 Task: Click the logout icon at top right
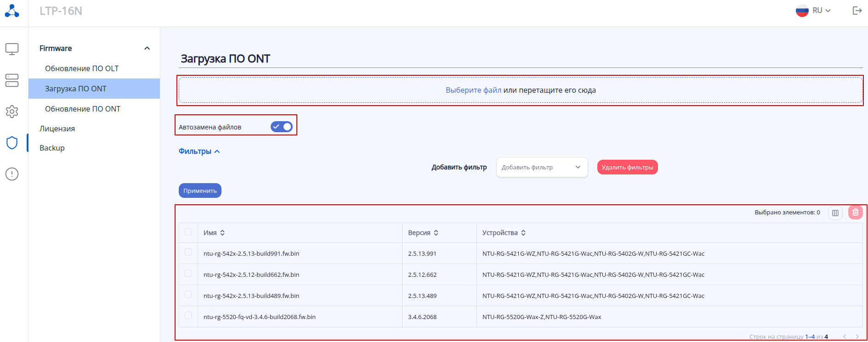click(x=857, y=11)
